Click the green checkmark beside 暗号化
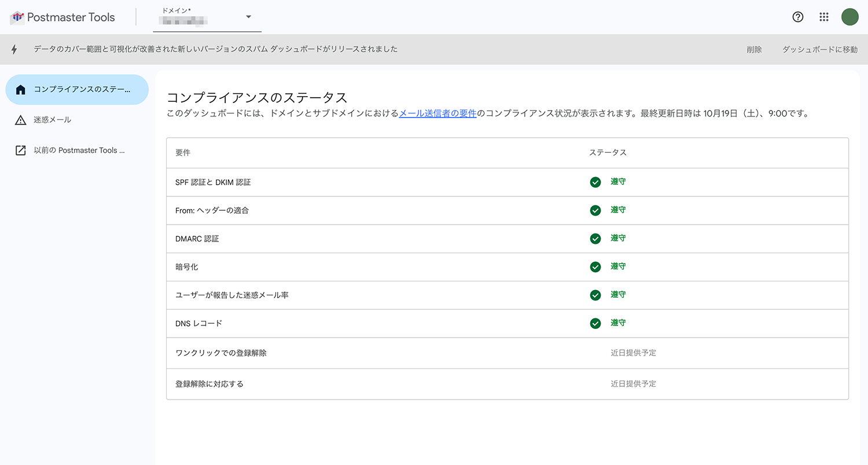The height and width of the screenshot is (465, 868). pos(595,267)
